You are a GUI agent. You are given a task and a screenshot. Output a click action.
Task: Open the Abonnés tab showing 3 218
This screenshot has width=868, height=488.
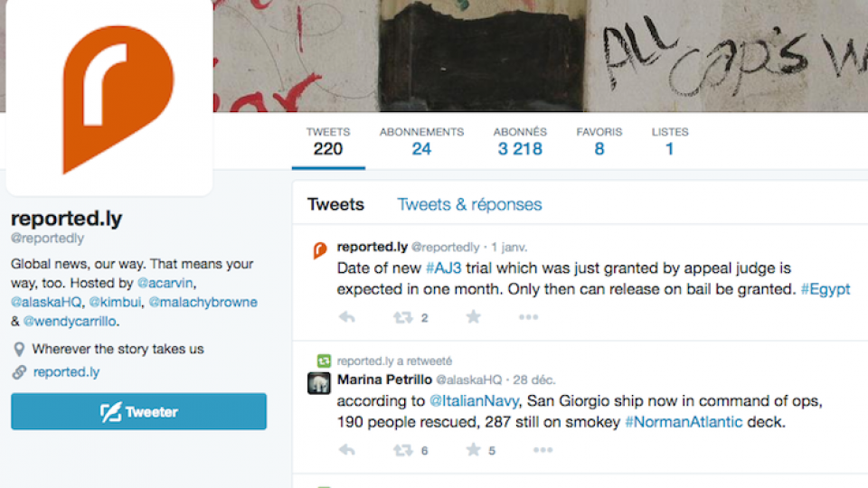click(x=520, y=142)
